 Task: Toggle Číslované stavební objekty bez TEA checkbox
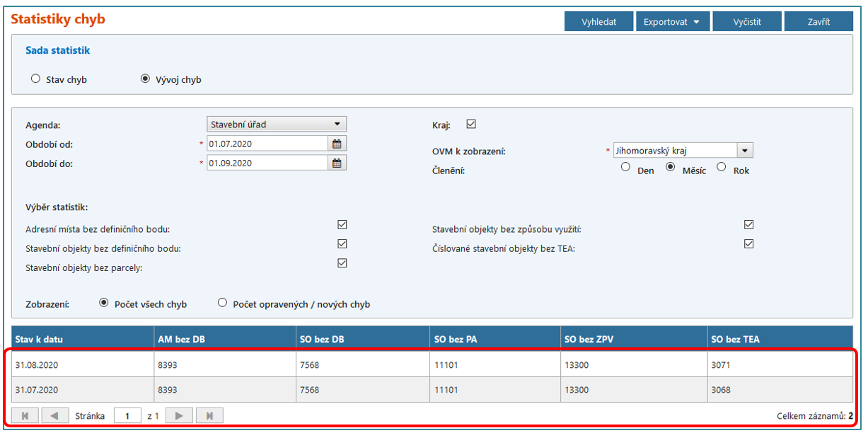click(749, 244)
